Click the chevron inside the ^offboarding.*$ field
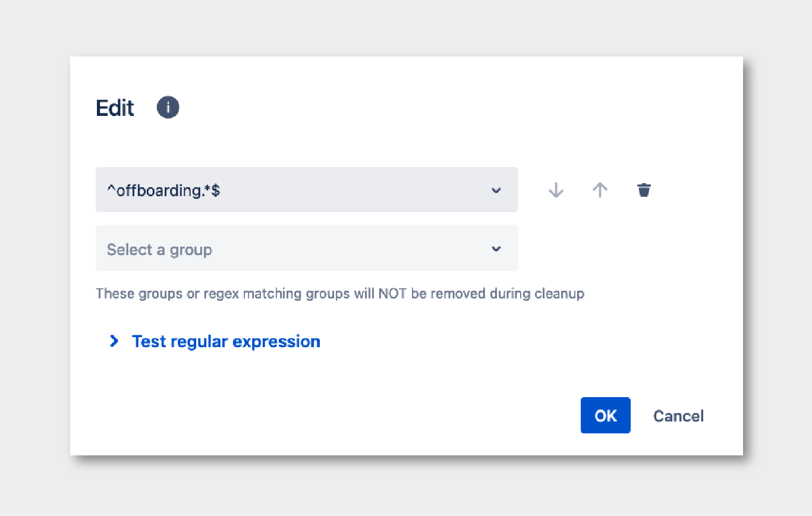This screenshot has width=812, height=516. click(496, 190)
